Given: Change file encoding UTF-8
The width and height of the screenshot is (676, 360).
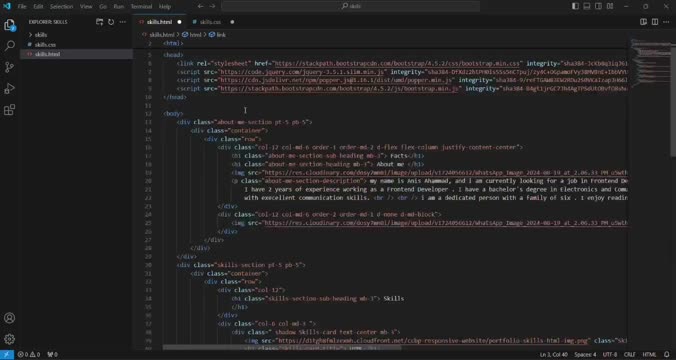Looking at the screenshot, I should pos(610,355).
